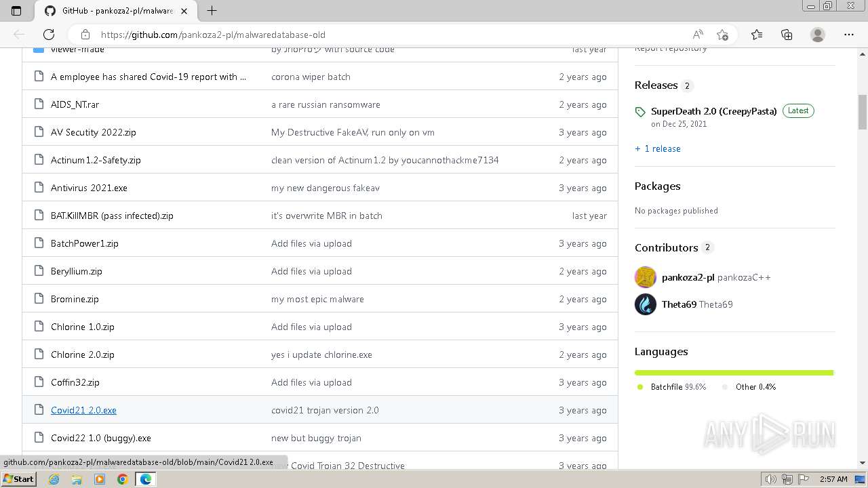Open Internet Explorer from the taskbar
The image size is (868, 488).
coord(54,479)
